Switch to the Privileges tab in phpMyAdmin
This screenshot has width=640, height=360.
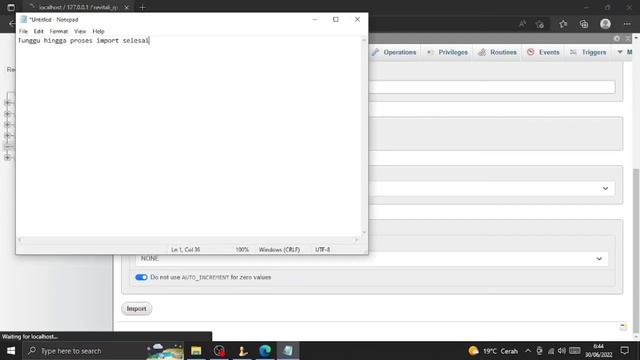pos(447,52)
